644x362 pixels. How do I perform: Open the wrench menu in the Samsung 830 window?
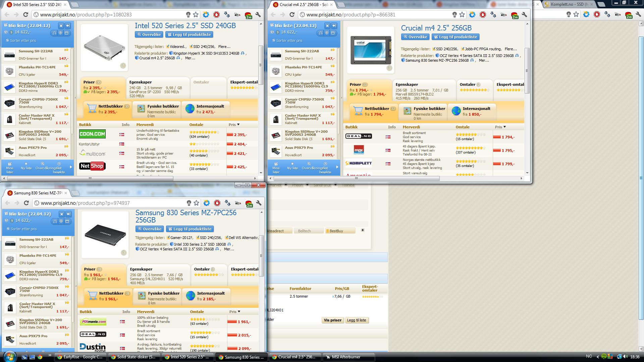[x=259, y=203]
